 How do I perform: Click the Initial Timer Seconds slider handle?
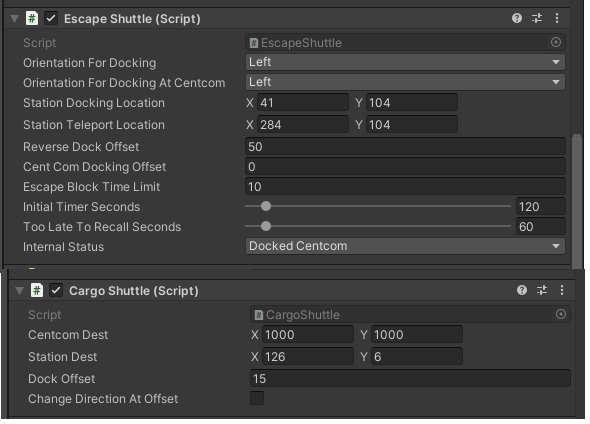tap(266, 206)
